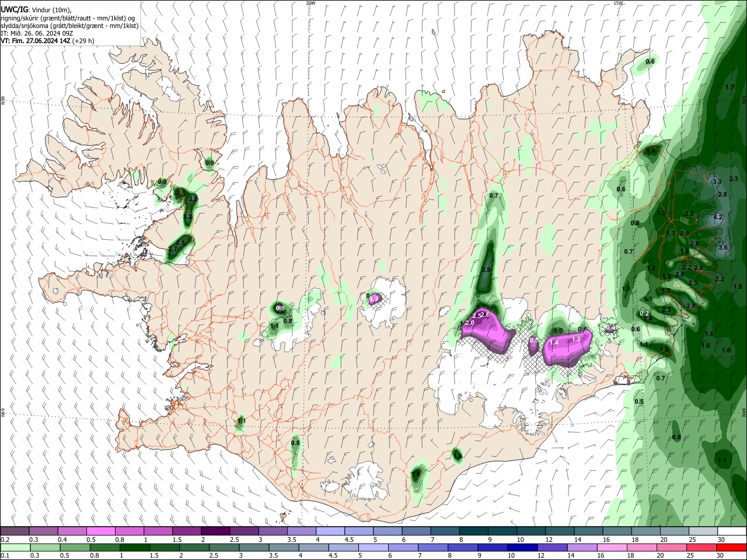This screenshot has height=560, width=747.
Task: Click the 3.6 precipitation value offshore east
Action: pos(723,247)
